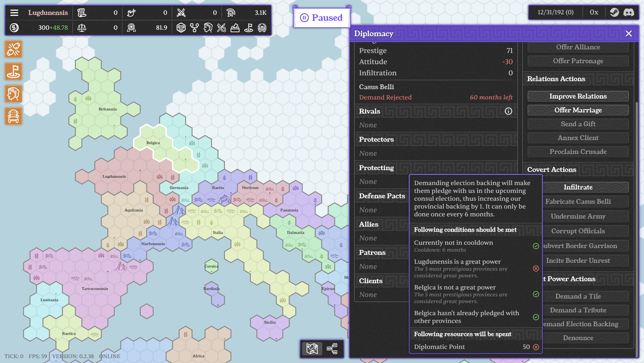This screenshot has height=363, width=644.
Task: Select Offer Marriage action
Action: pos(578,110)
